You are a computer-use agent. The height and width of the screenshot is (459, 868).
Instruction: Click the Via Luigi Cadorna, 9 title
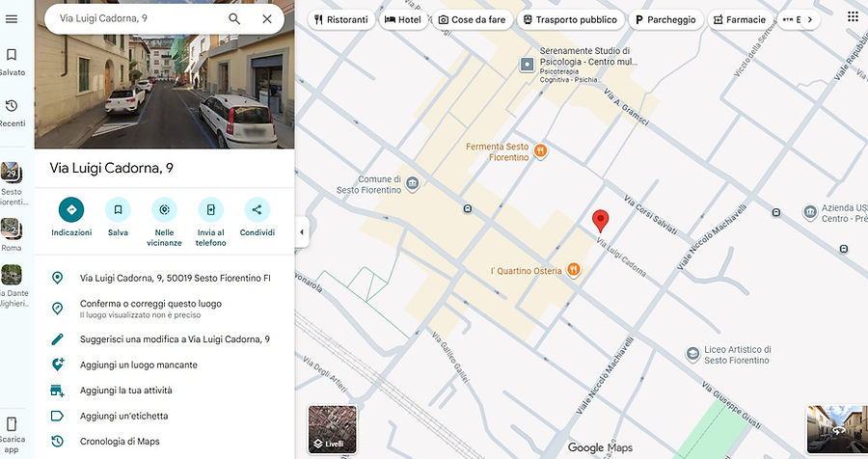click(x=111, y=169)
